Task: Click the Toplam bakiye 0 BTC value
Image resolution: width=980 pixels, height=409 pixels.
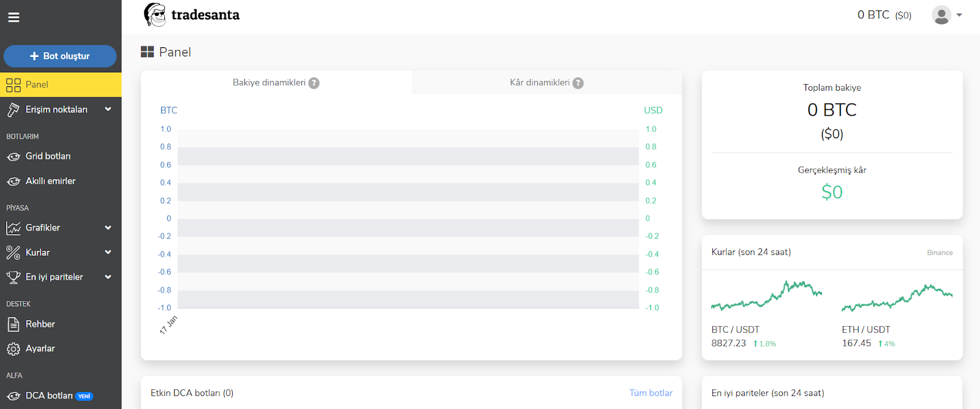Action: tap(832, 110)
